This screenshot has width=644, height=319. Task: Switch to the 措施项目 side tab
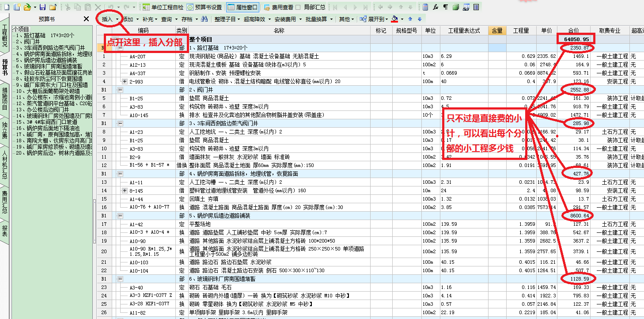4,99
